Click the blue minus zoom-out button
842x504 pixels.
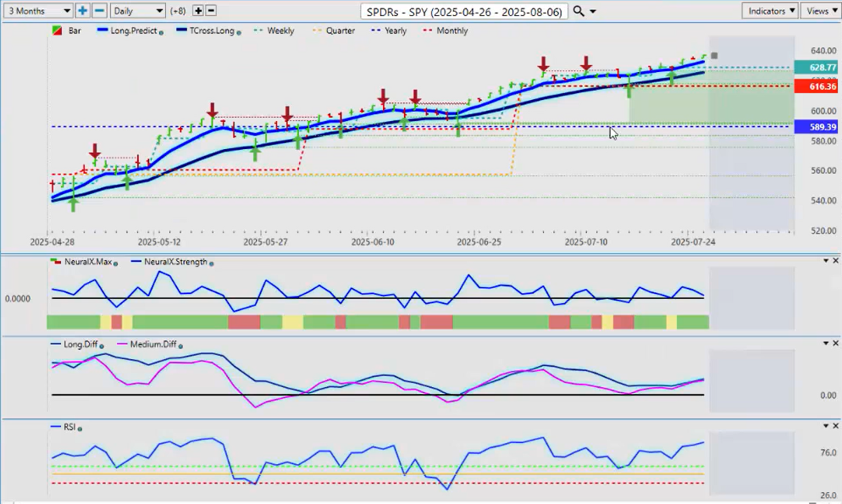99,11
